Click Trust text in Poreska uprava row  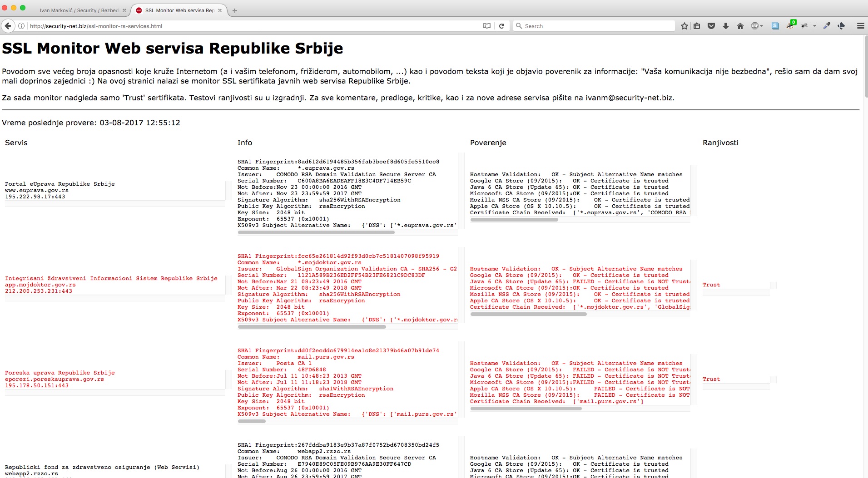[711, 379]
